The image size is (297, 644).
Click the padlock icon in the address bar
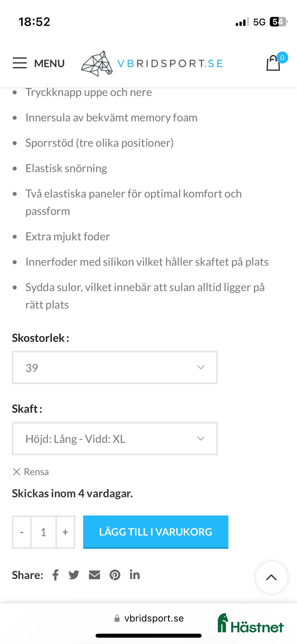tap(117, 618)
